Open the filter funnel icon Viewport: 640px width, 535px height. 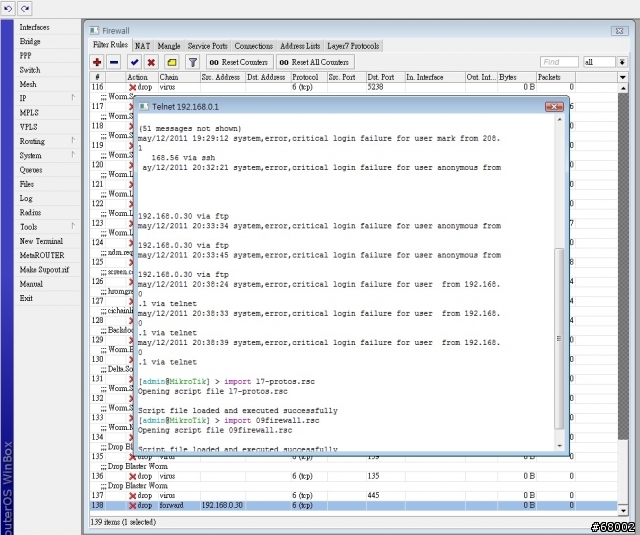point(193,62)
